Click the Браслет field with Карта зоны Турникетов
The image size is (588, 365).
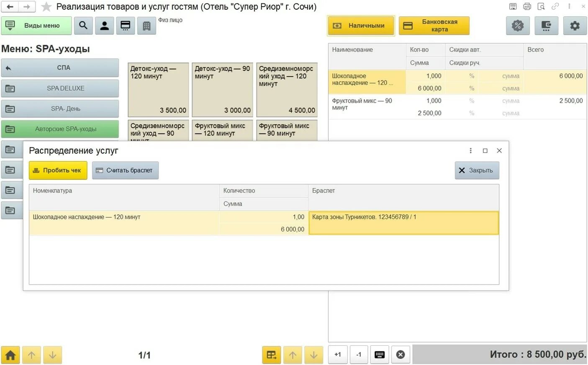coord(403,223)
